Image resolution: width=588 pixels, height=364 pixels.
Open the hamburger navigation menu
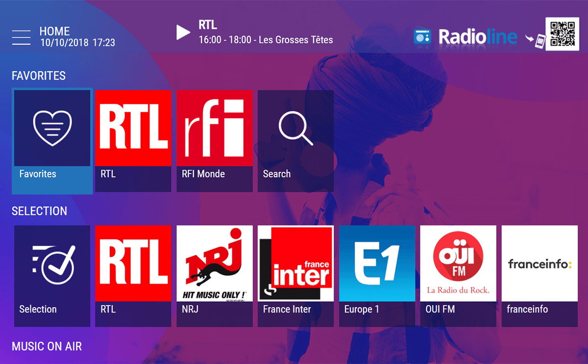[21, 37]
